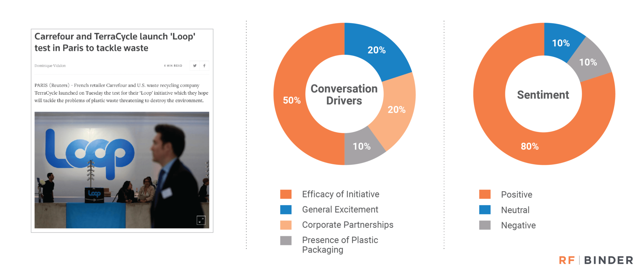The image size is (644, 274).
Task: Click the 50% segment of Conversation Drivers
Action: tap(291, 100)
